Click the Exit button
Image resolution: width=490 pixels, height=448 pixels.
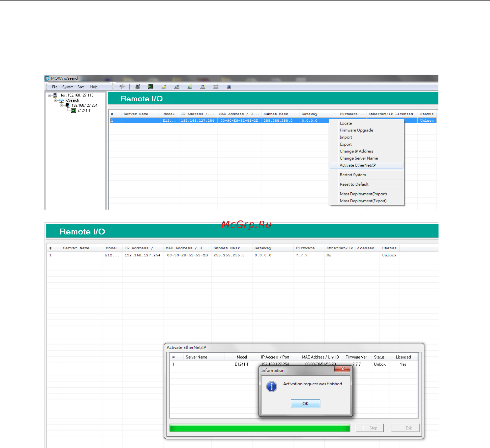coord(405,428)
